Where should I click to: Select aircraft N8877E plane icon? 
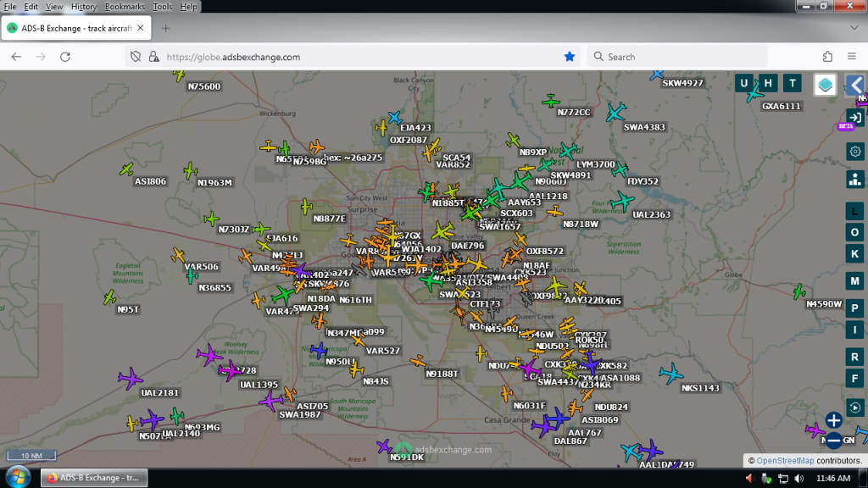tap(307, 207)
